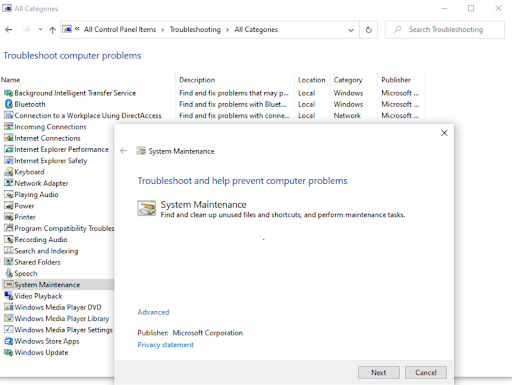Image resolution: width=512 pixels, height=385 pixels.
Task: Sort by the Location column header
Action: (x=312, y=80)
